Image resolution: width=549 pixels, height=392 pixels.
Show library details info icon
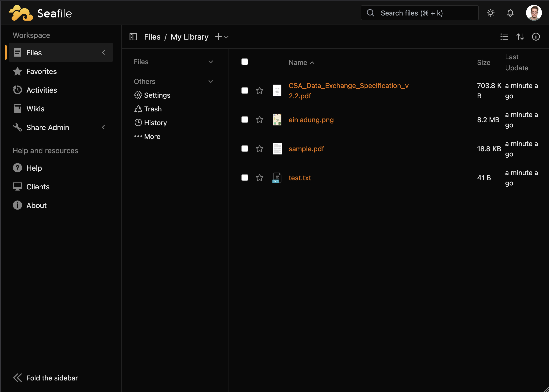[536, 37]
